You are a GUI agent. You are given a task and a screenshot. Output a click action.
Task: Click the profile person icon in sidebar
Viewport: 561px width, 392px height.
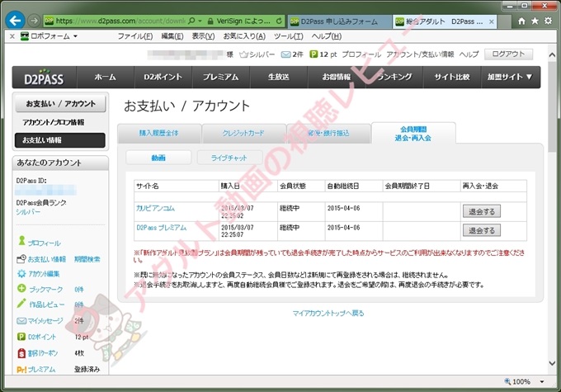[x=21, y=241]
